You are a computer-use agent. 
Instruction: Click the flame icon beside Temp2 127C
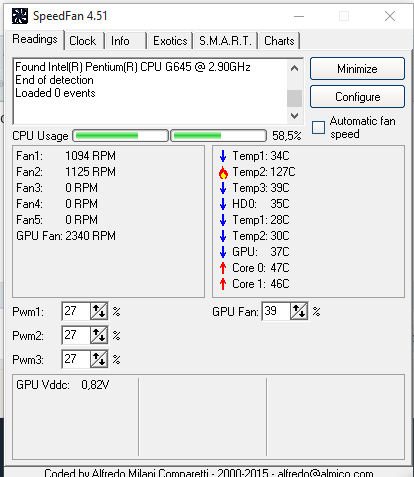tap(223, 172)
